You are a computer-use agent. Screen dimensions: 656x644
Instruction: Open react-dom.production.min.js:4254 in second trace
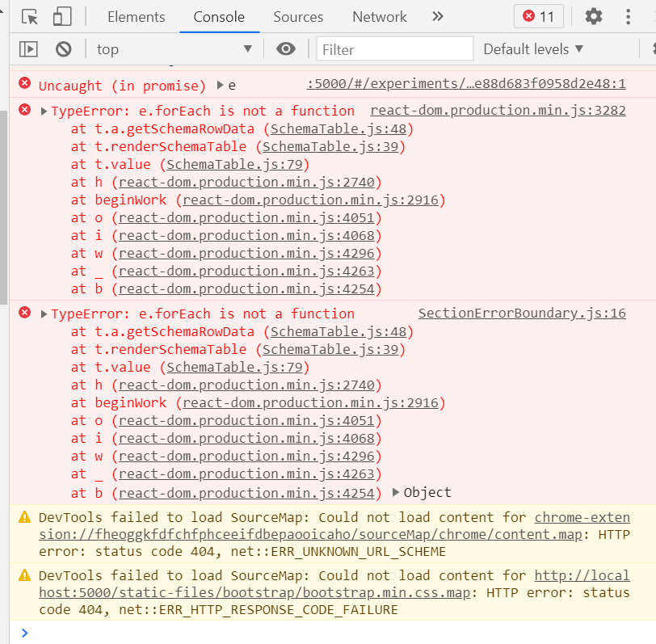247,494
